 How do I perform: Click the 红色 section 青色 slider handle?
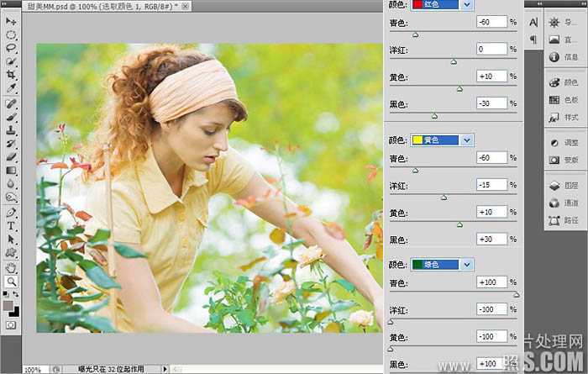(415, 35)
